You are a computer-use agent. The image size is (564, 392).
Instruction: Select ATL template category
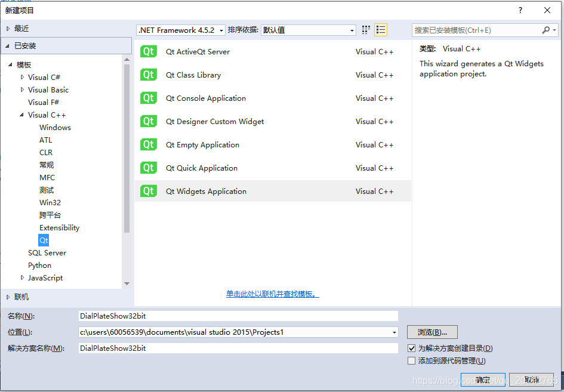click(46, 140)
